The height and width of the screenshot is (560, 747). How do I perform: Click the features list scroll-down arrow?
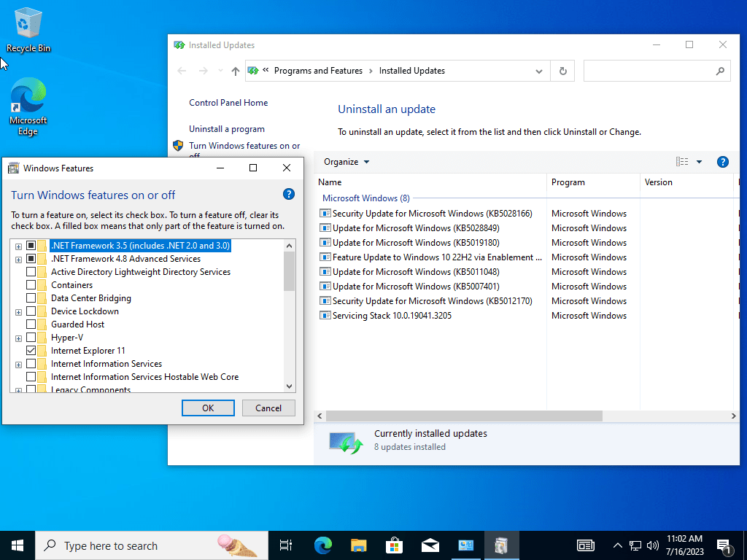pos(289,386)
